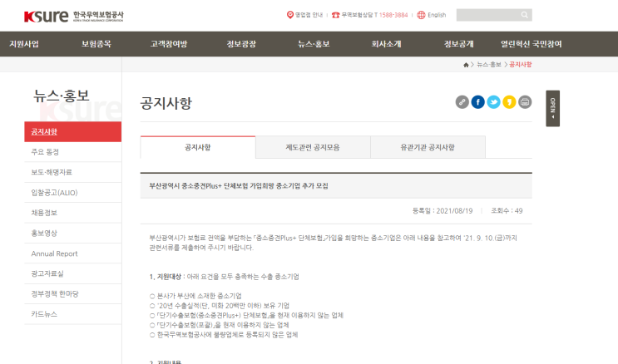
Task: Select the 공지사항 tab
Action: 198,147
